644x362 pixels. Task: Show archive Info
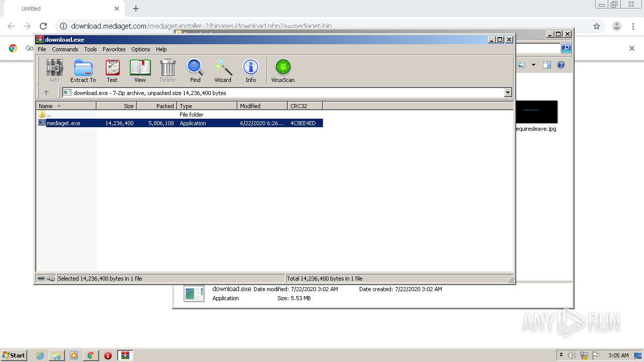[x=251, y=70]
